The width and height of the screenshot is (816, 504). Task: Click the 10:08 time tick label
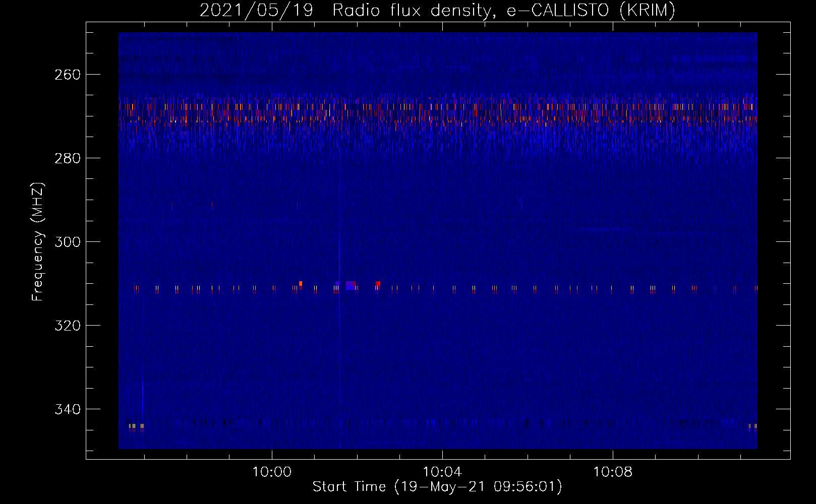[x=613, y=472]
